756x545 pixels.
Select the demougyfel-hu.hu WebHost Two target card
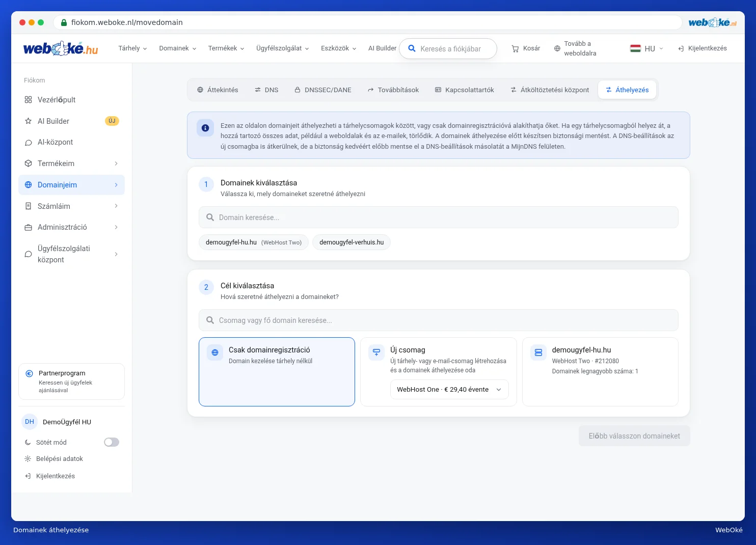click(x=600, y=372)
